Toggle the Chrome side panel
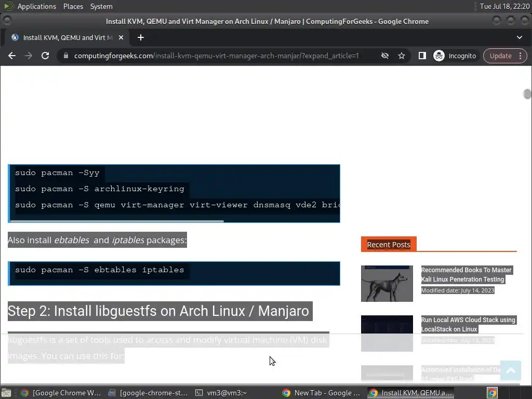 pos(422,56)
